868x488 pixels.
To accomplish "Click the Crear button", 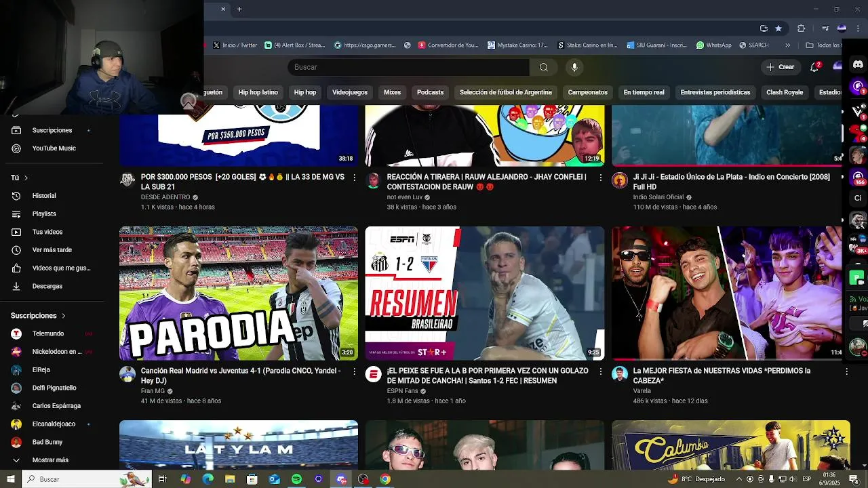I will [780, 67].
